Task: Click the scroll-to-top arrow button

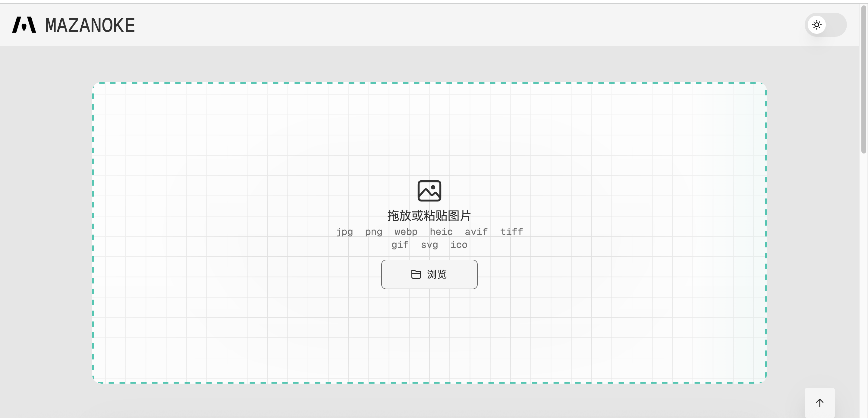Action: click(819, 403)
